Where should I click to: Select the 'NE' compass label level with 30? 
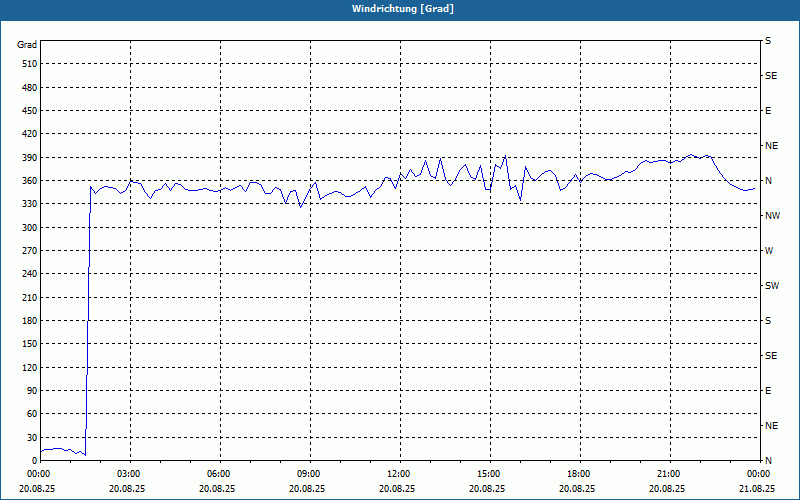point(771,426)
